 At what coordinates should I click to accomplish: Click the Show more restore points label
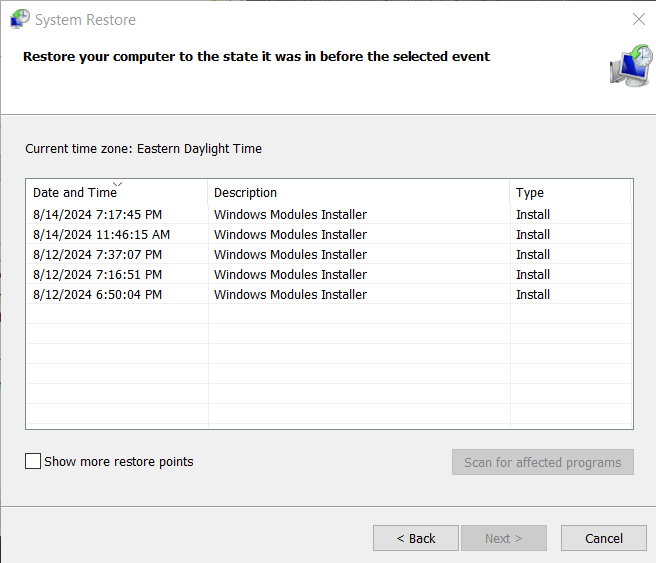[119, 461]
